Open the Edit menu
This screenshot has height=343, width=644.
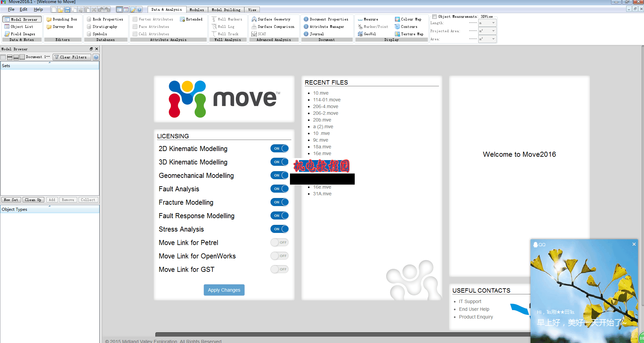click(x=23, y=9)
